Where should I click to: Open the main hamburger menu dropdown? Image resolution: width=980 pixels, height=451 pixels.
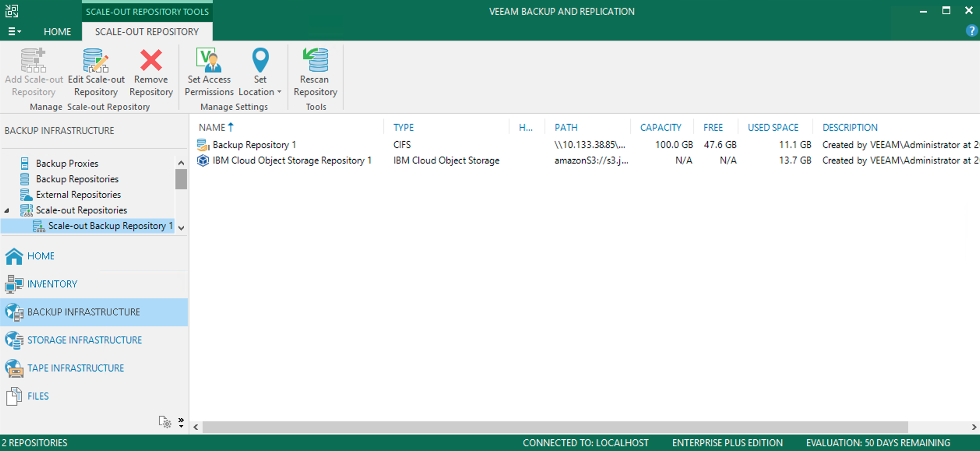(14, 32)
